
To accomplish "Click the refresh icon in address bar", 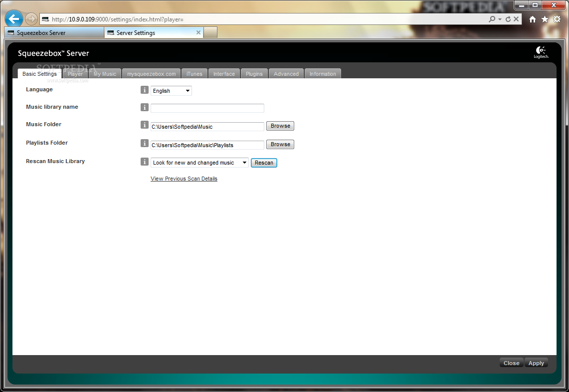I will [x=508, y=19].
